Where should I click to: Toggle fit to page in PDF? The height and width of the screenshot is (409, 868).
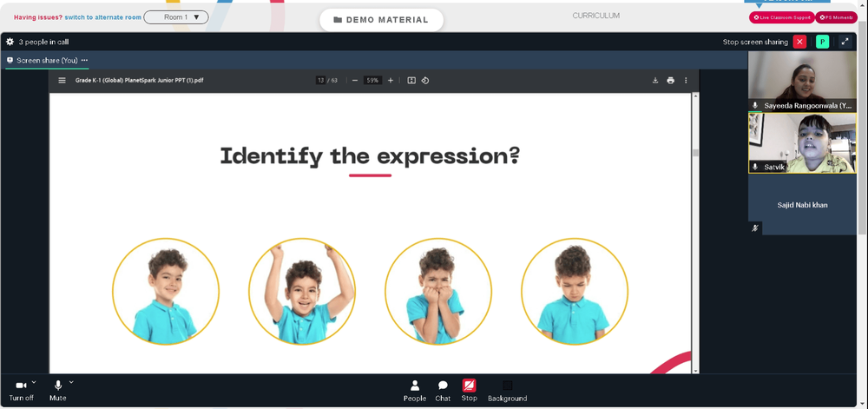411,80
